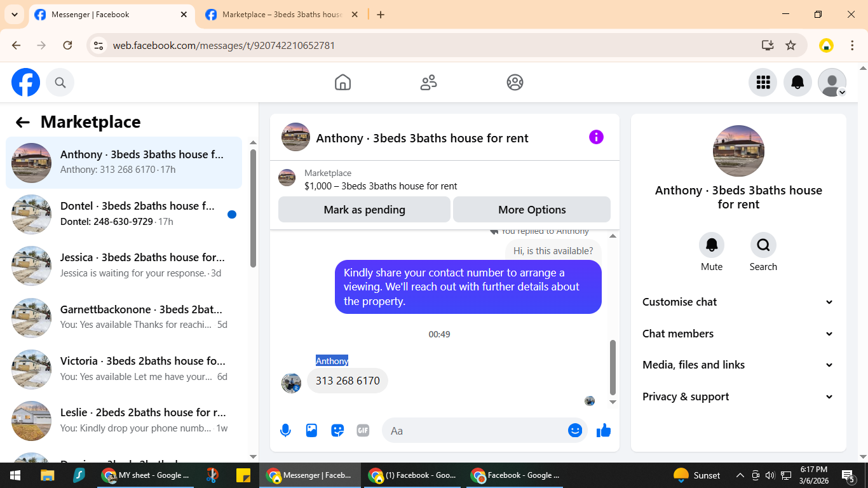Image resolution: width=868 pixels, height=488 pixels.
Task: Choose a sticker from sticker icon
Action: [x=337, y=430]
